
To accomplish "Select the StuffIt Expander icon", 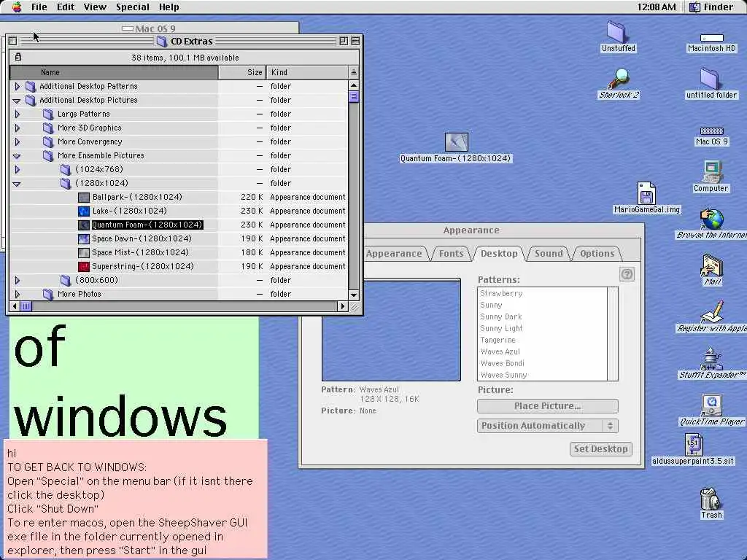I will pos(711,359).
